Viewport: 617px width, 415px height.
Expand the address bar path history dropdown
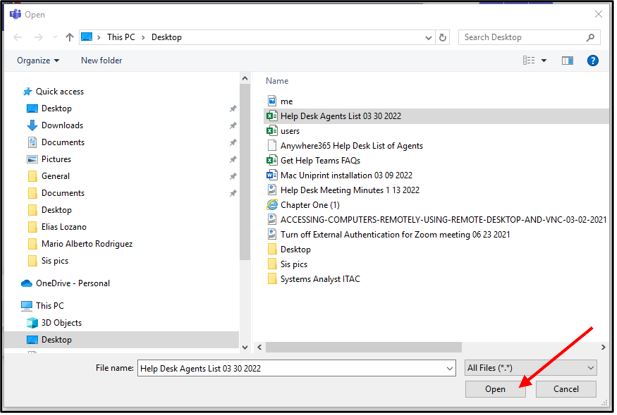tap(426, 37)
